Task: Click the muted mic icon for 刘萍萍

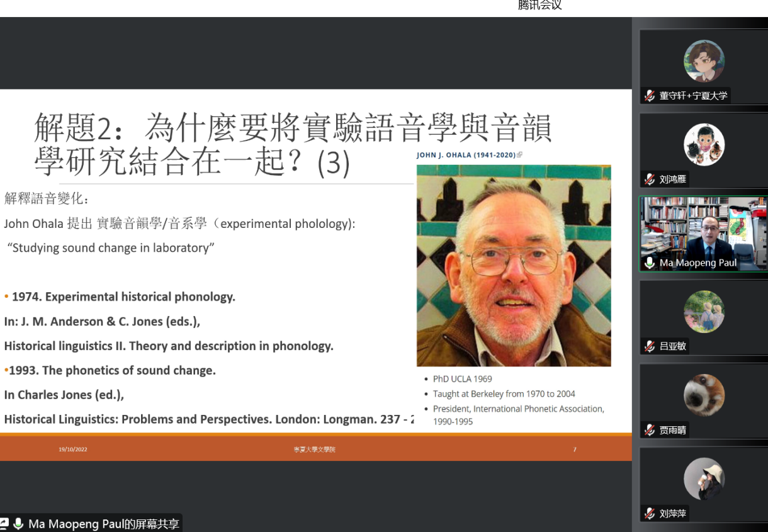Action: pos(650,514)
